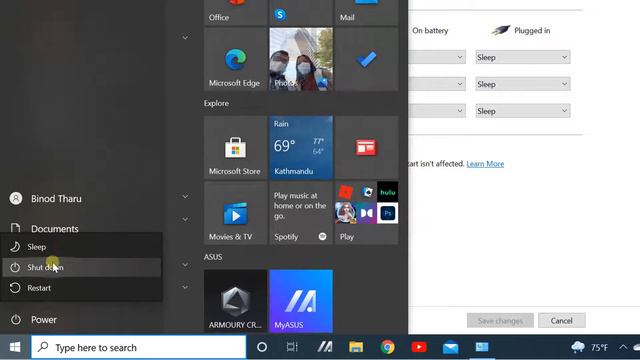Open YouTube from the taskbar
The width and height of the screenshot is (640, 360).
click(419, 347)
